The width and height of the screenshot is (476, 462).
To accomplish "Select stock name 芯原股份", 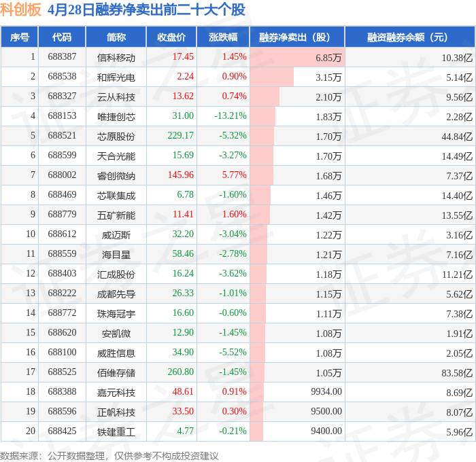I will pos(116,137).
